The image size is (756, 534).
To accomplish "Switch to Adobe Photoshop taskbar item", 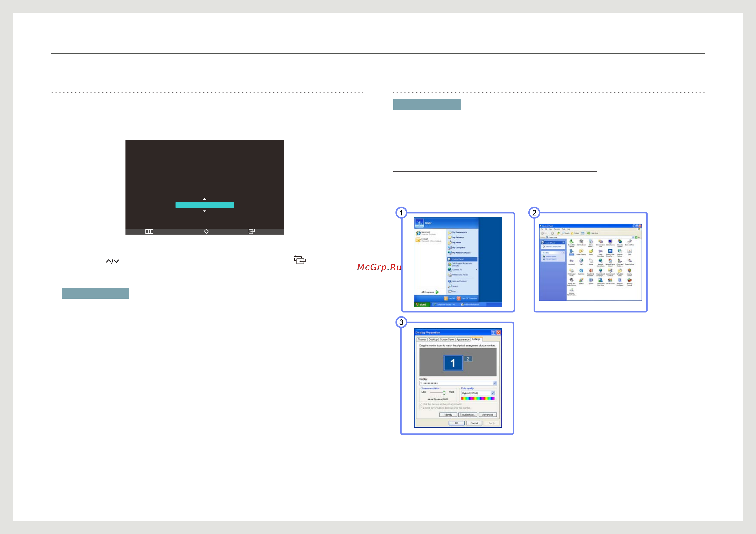I will coord(473,305).
